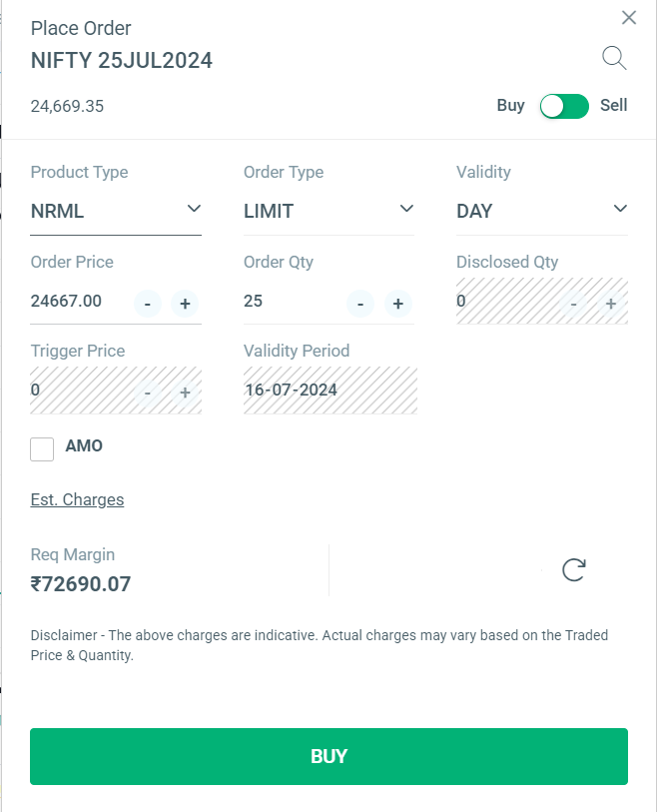657x812 pixels.
Task: Increase the Order Price with plus
Action: [x=184, y=303]
